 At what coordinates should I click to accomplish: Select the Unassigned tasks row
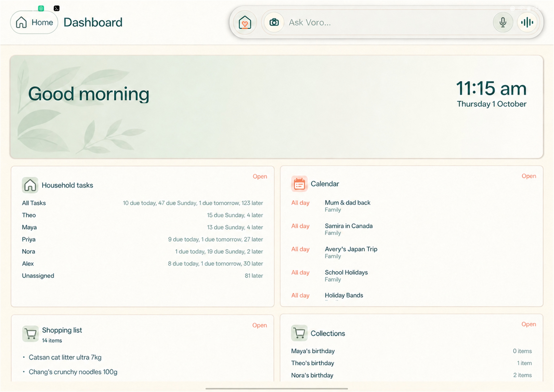tap(142, 276)
